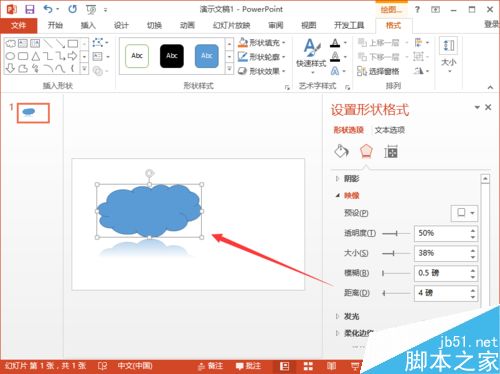
Task: Apply the blue Abc shape style
Action: pyautogui.click(x=207, y=56)
